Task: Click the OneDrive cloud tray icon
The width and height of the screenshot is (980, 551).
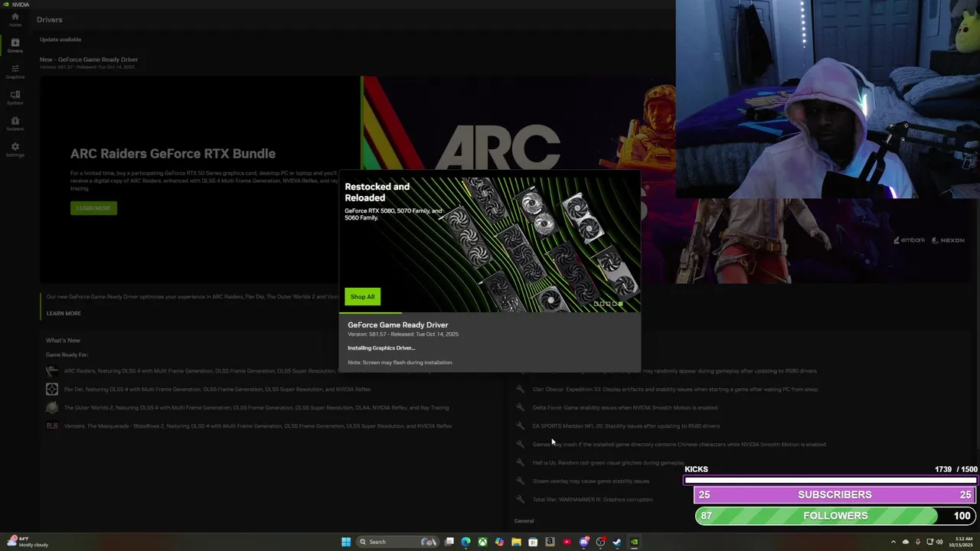Action: click(906, 542)
